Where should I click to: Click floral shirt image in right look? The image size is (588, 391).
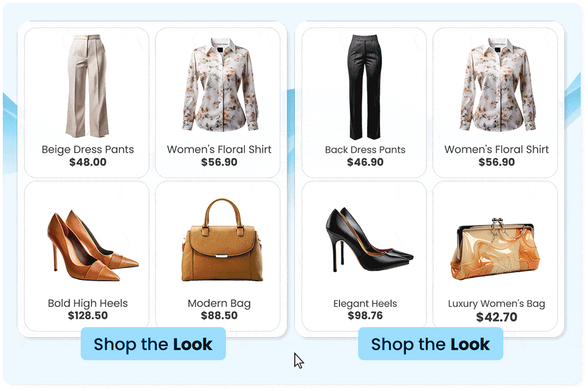(x=498, y=85)
